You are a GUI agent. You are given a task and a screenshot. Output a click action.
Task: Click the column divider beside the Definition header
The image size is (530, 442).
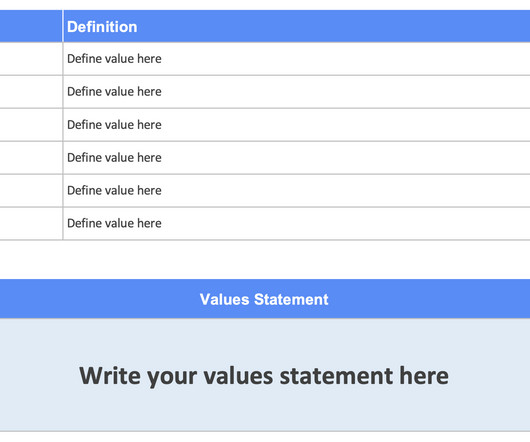(63, 26)
